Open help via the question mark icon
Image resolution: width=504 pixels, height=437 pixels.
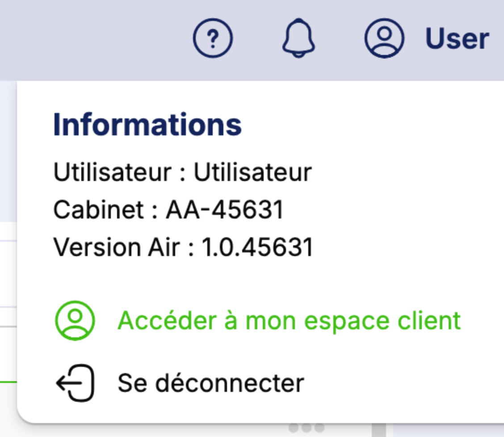tap(213, 39)
